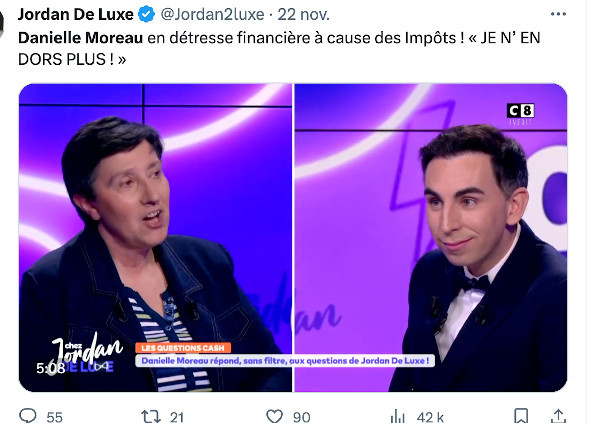Open the three-dot more options menu
Image resolution: width=600 pixels, height=423 pixels.
click(558, 14)
